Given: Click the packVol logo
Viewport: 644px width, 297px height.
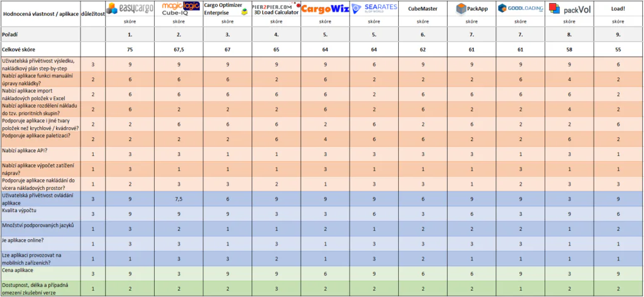Looking at the screenshot, I should click(x=570, y=9).
